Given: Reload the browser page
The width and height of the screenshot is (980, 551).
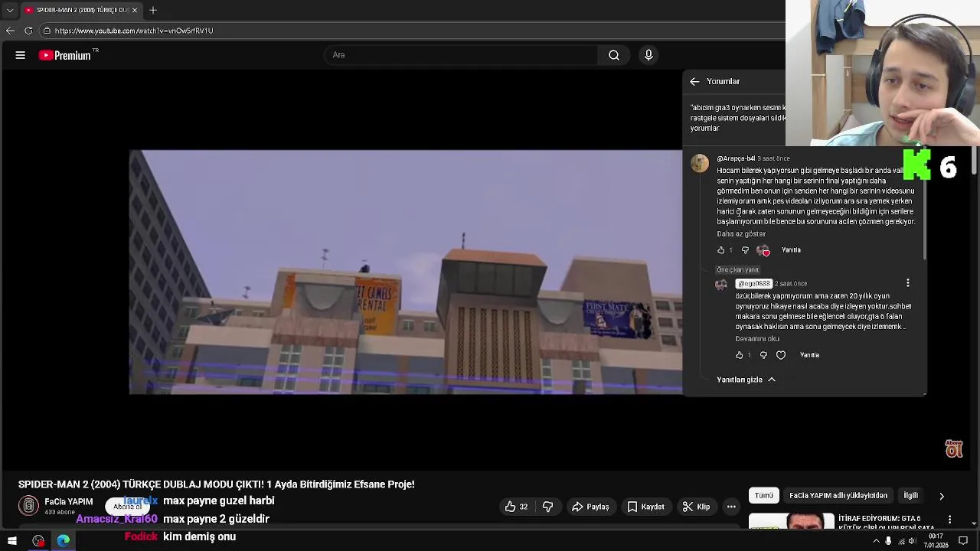Looking at the screenshot, I should point(28,31).
